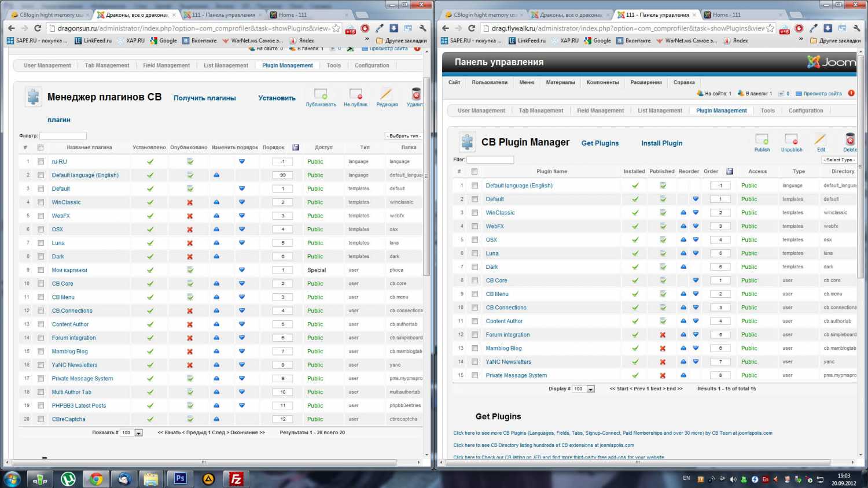Viewport: 868px width, 488px height.
Task: Click Публиковать icon in left window toolbar
Action: pyautogui.click(x=321, y=94)
